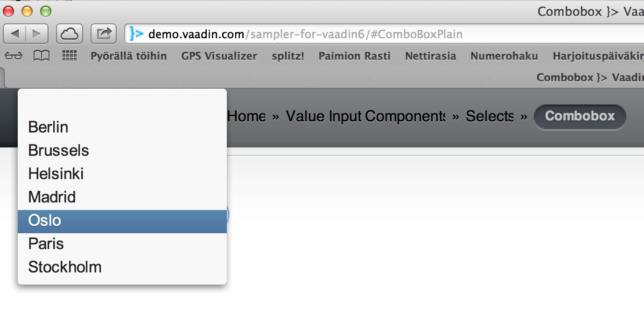
Task: Click the back navigation arrow
Action: [x=14, y=34]
